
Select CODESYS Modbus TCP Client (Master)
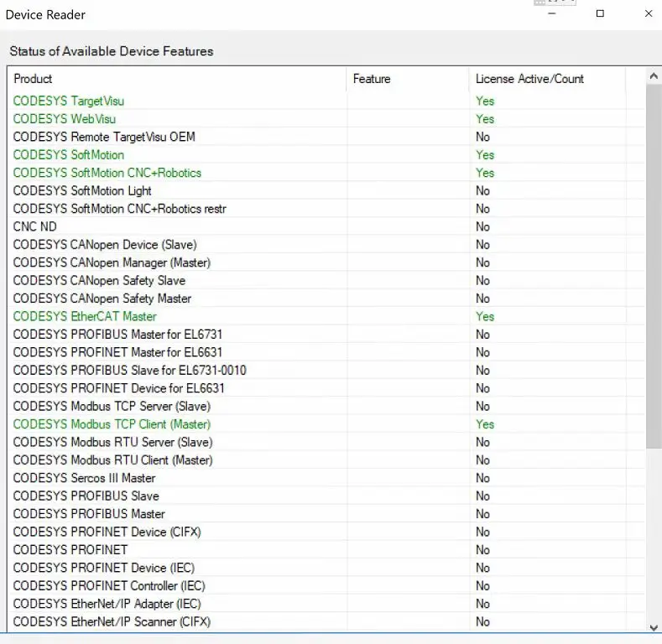coord(326,424)
